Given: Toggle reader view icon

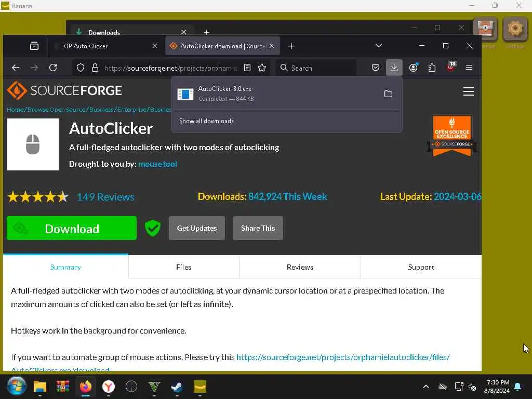Looking at the screenshot, I should pos(247,68).
